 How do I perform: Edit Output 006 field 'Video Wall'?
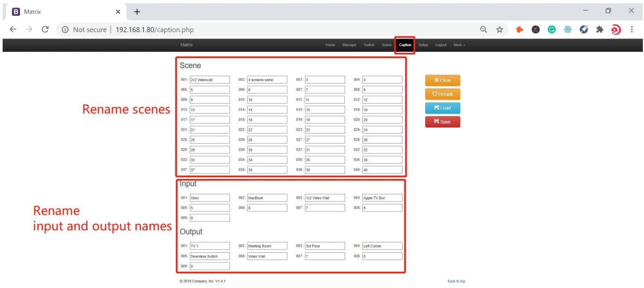pos(267,256)
